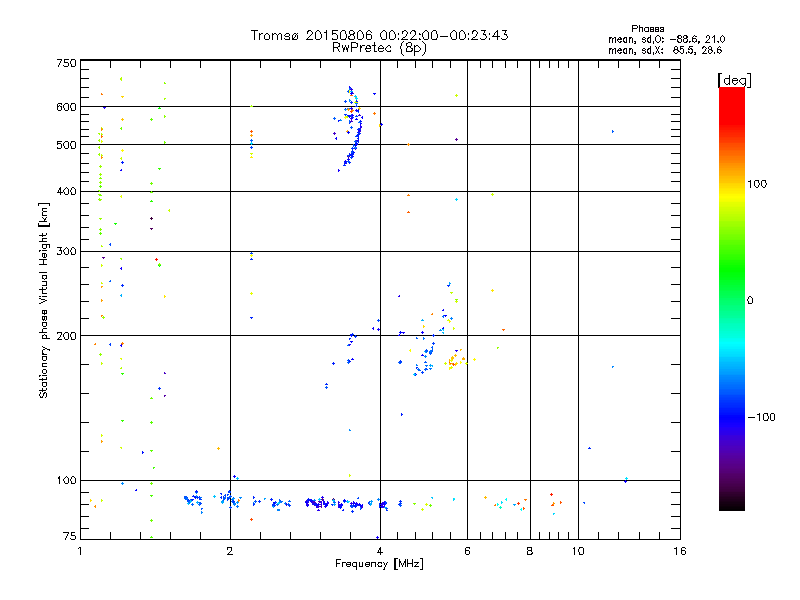
Task: Click the x-axis tick label '4'
Action: 380,551
